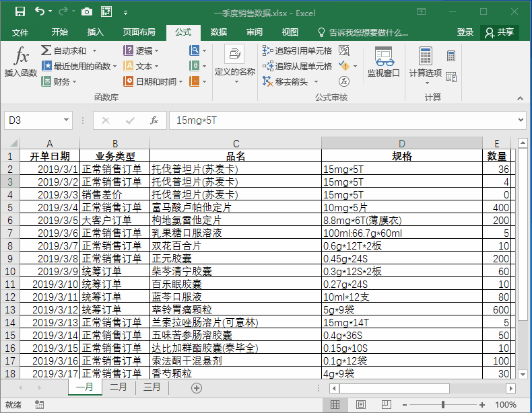Open the Defined Names icon
The image size is (532, 413).
coord(234,54)
